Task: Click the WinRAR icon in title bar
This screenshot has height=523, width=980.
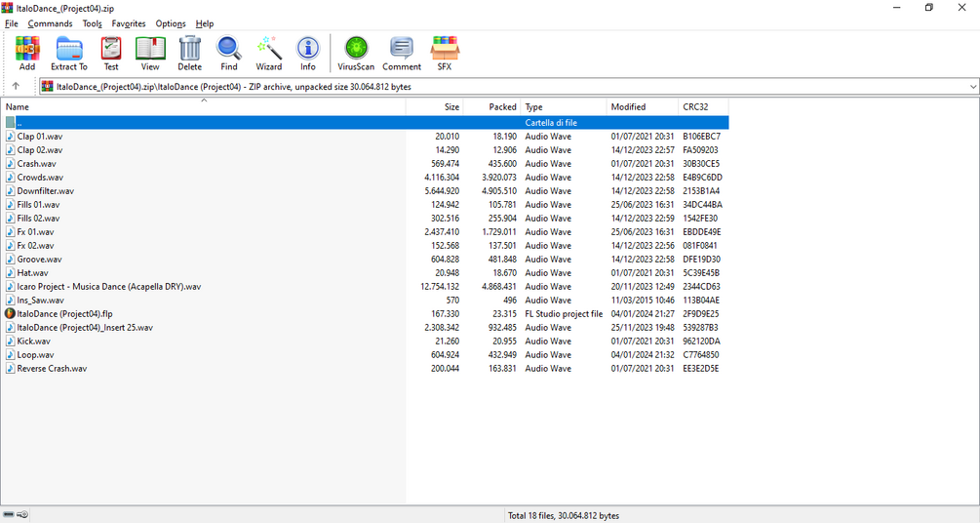Action: tap(8, 8)
